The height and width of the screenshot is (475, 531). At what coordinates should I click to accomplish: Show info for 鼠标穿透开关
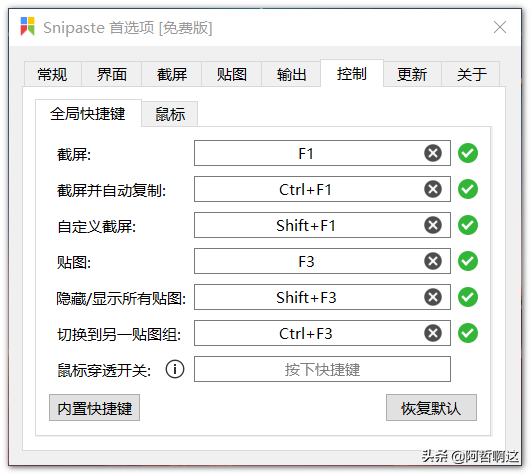click(x=175, y=369)
